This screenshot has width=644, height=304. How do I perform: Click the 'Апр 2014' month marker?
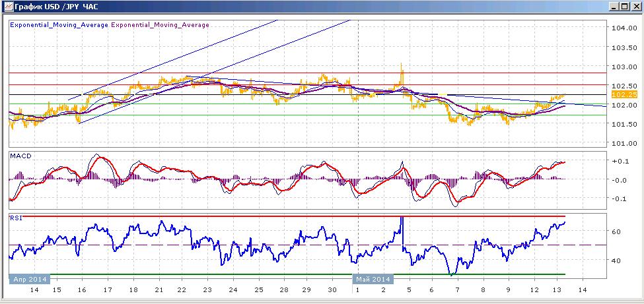click(30, 280)
